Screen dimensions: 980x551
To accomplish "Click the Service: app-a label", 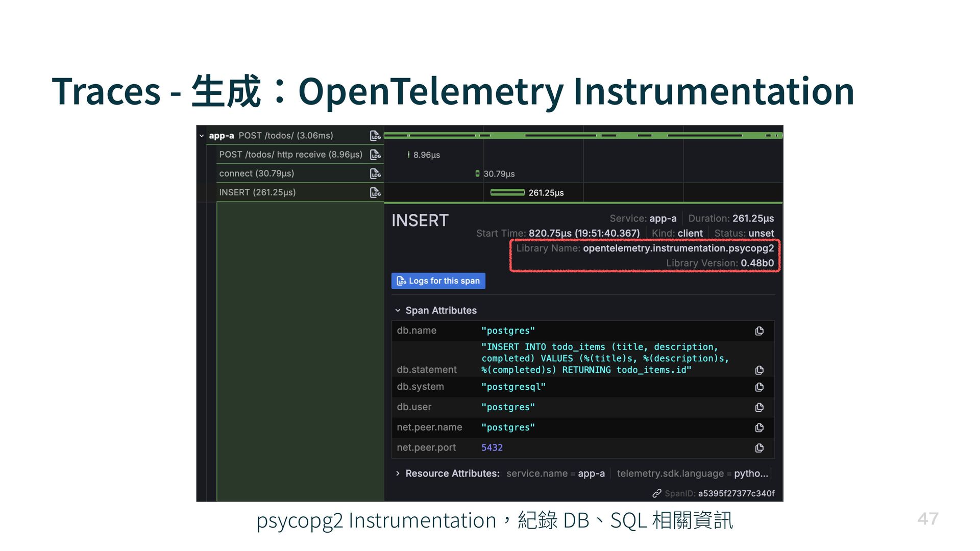I will 643,218.
